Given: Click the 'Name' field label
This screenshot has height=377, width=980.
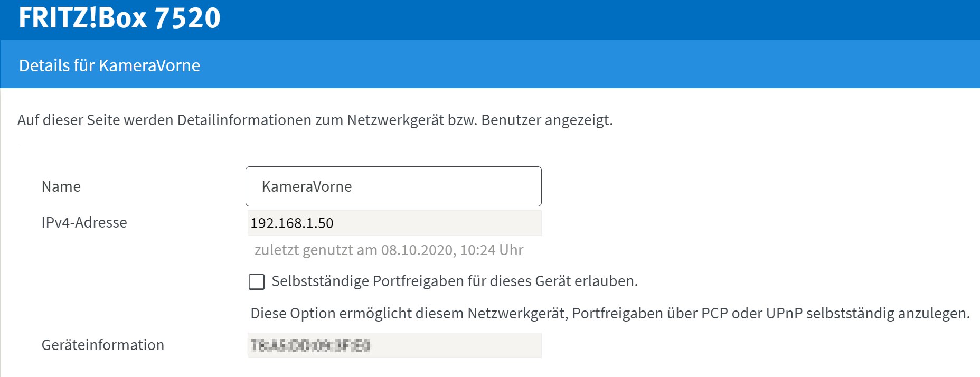Looking at the screenshot, I should [61, 187].
